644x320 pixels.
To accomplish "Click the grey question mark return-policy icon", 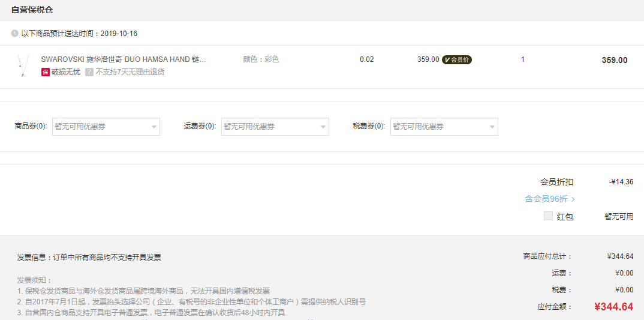I will tap(89, 72).
